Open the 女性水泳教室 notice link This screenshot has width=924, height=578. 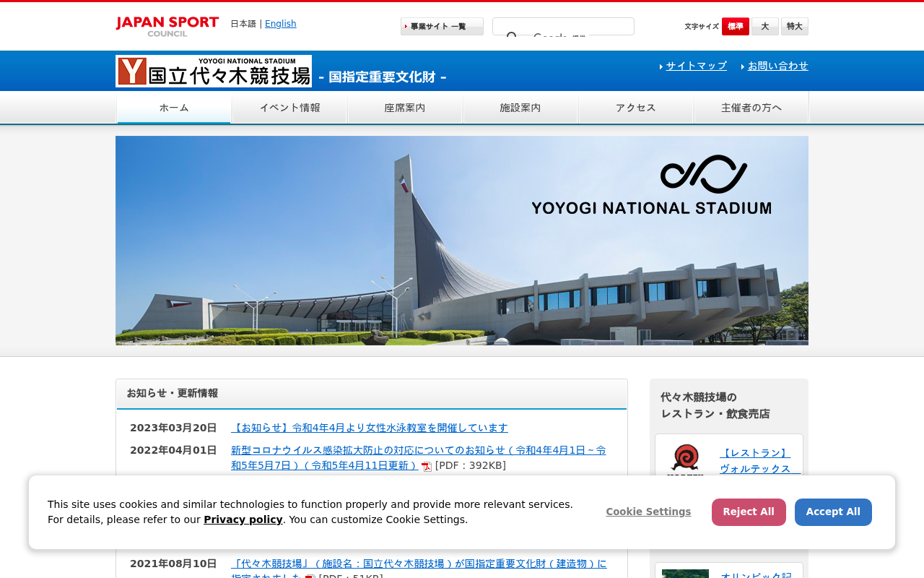coord(370,428)
